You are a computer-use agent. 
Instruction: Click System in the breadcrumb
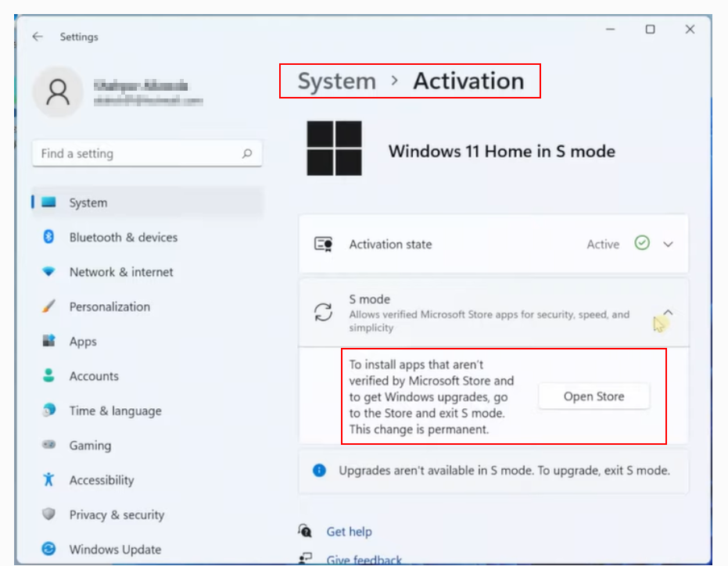point(336,81)
